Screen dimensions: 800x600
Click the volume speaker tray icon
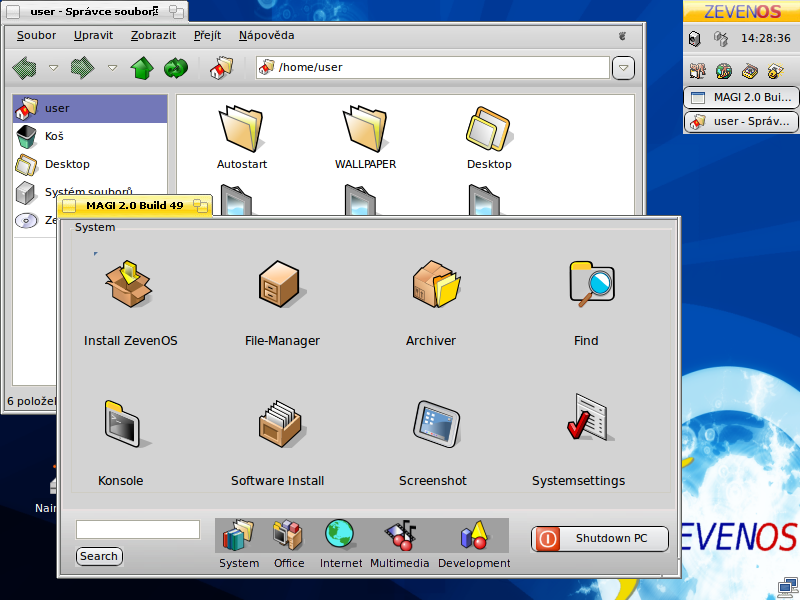point(695,39)
